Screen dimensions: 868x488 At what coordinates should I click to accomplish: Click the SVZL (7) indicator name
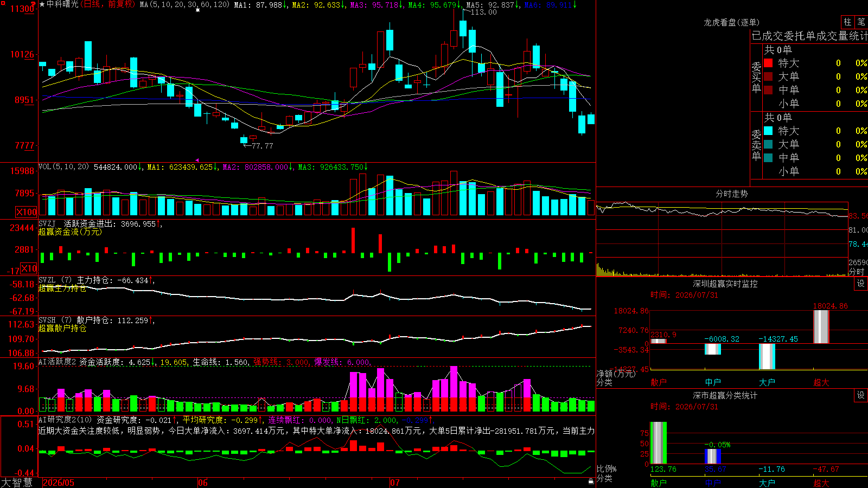pyautogui.click(x=55, y=280)
